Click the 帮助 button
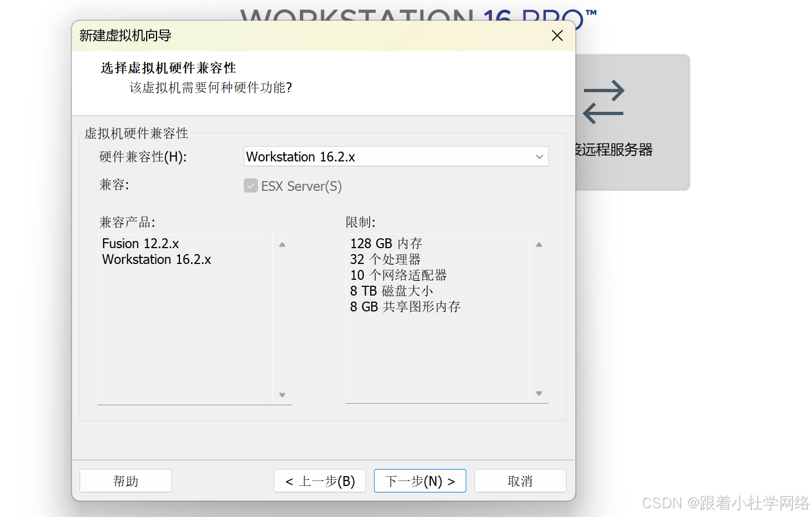The width and height of the screenshot is (812, 517). click(x=125, y=481)
